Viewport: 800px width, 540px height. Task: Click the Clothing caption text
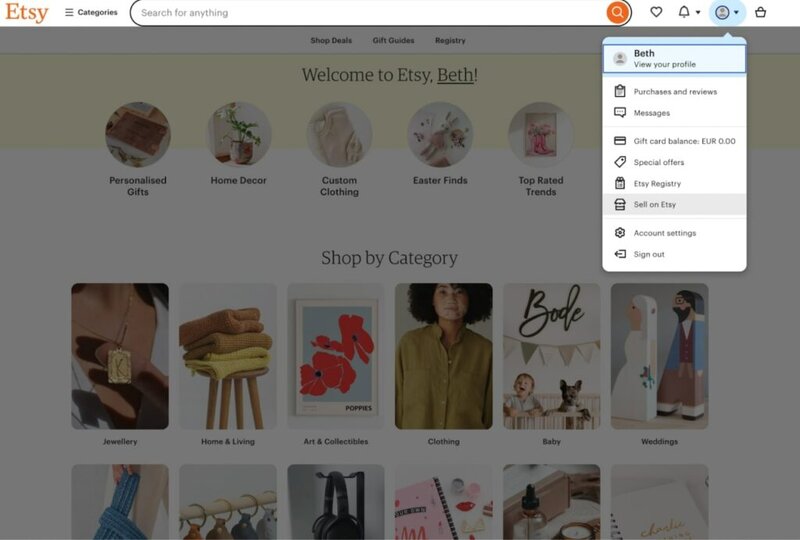click(x=444, y=441)
